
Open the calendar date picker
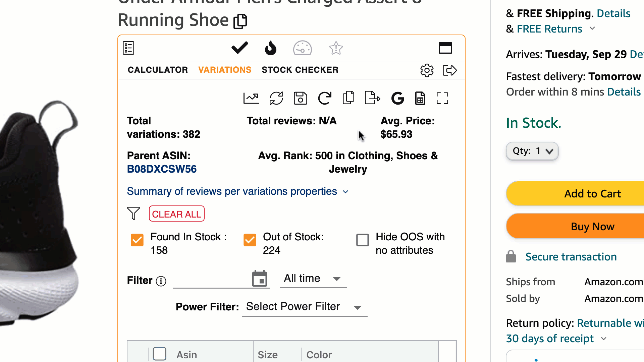pyautogui.click(x=260, y=279)
